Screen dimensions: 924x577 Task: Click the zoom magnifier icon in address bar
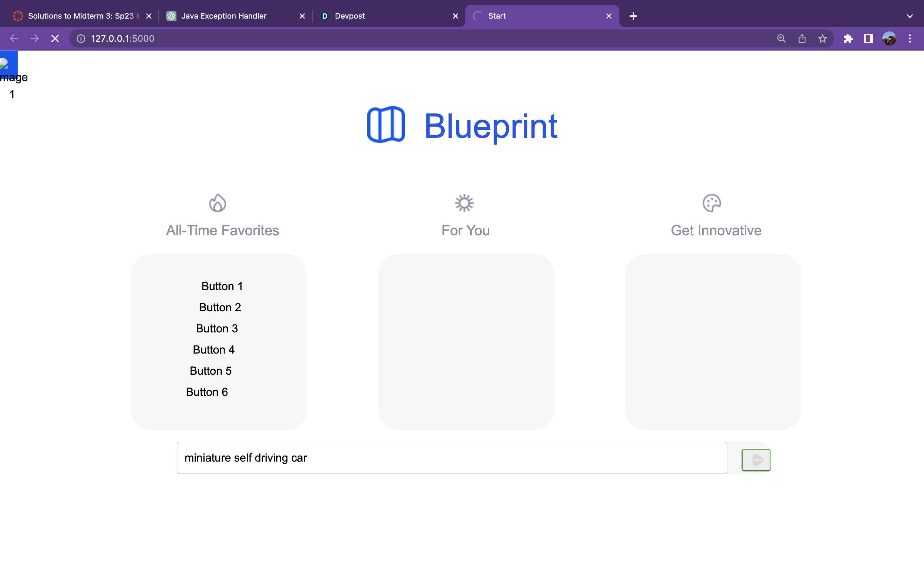tap(781, 38)
